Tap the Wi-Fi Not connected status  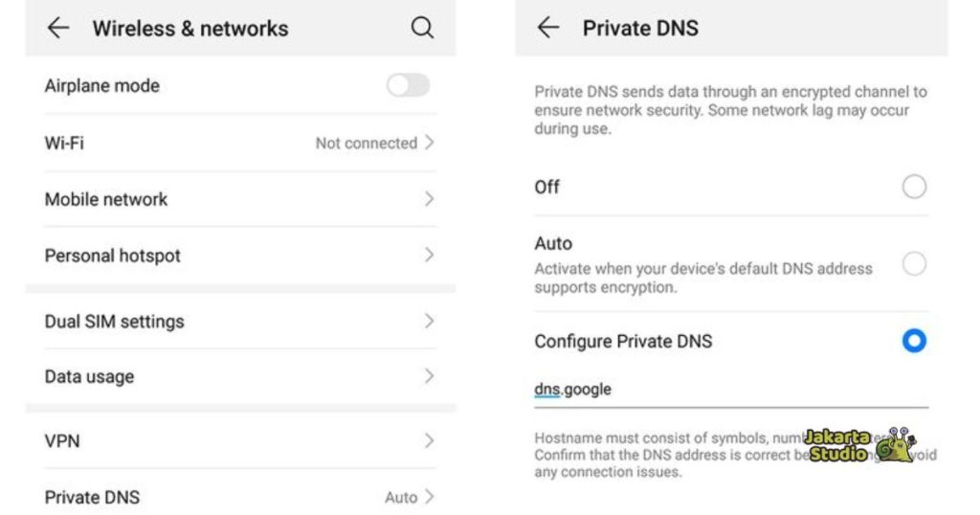(x=366, y=144)
